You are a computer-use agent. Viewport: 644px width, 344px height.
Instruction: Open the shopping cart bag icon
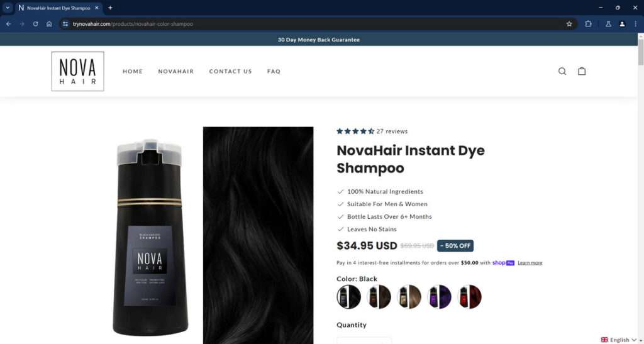[x=582, y=71]
